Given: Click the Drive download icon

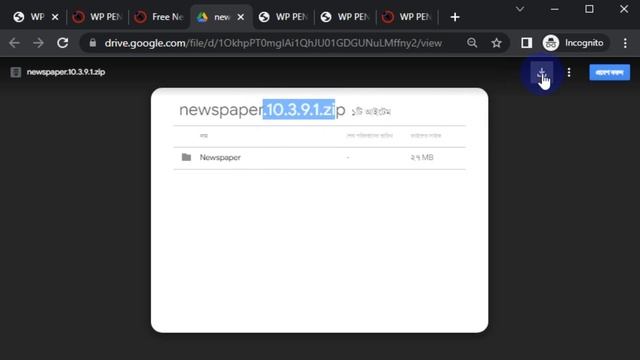Looking at the screenshot, I should click(x=542, y=73).
